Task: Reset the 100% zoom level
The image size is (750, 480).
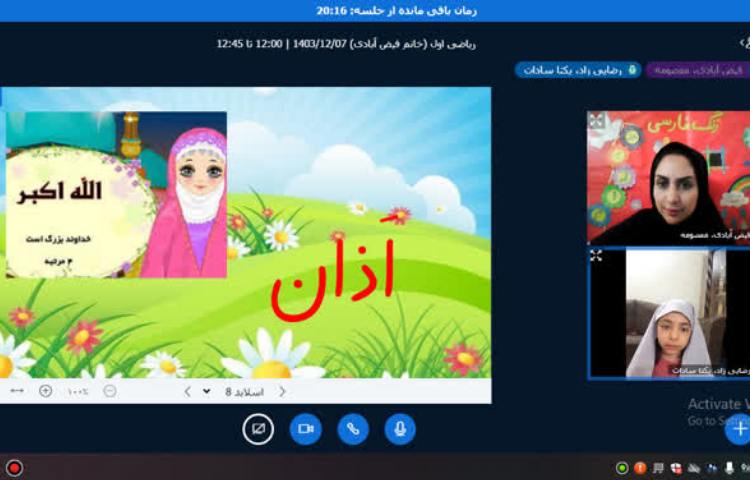Action: [x=77, y=391]
